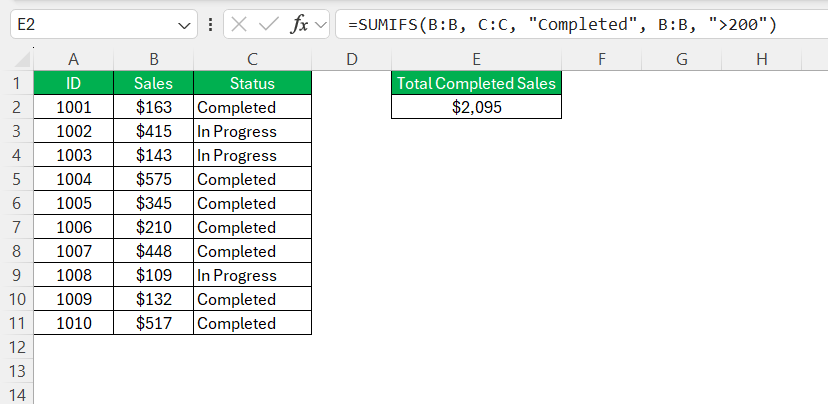This screenshot has width=828, height=404.
Task: Select column A header
Action: (x=73, y=60)
